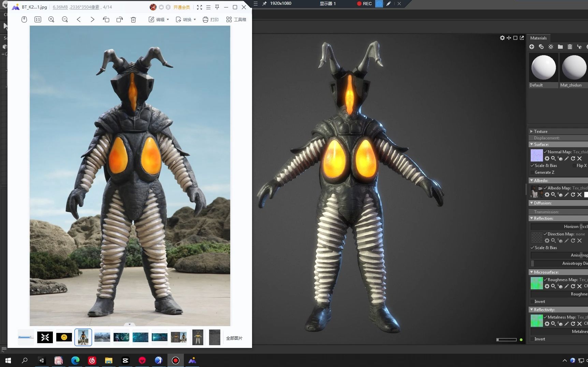This screenshot has width=588, height=367.
Task: Clear the Normal Map texture
Action: (579, 158)
